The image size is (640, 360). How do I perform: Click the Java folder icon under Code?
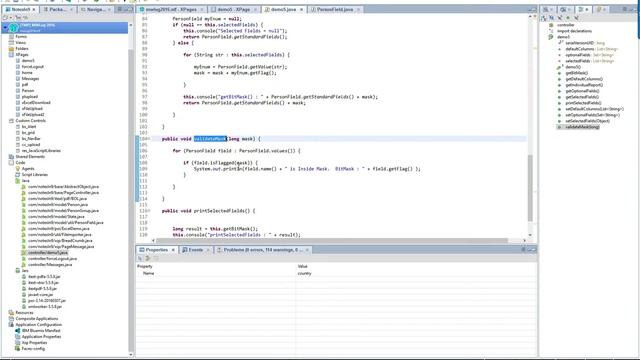pos(18,180)
